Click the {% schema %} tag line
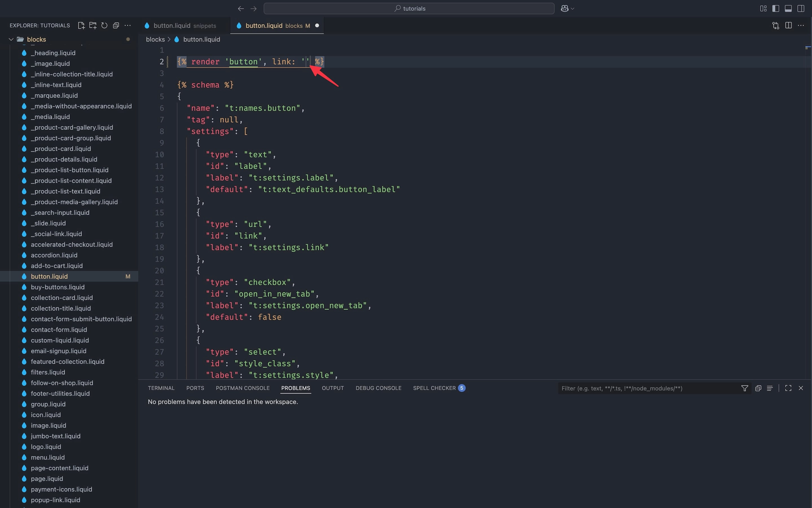 coord(205,85)
